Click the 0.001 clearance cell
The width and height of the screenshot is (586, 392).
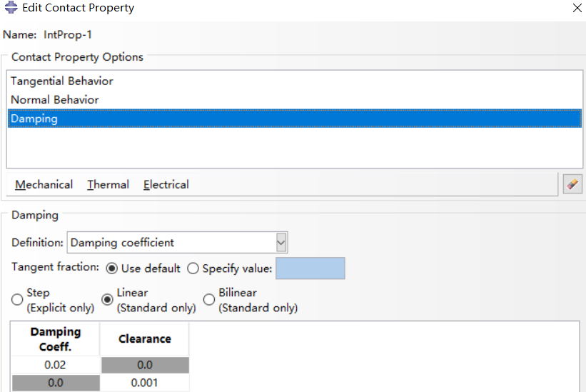pyautogui.click(x=145, y=383)
